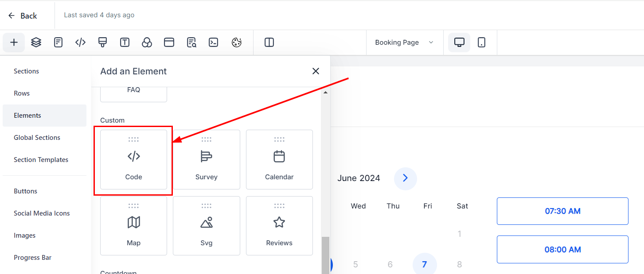Switch to desktop preview mode
Viewport: 644px width, 274px height.
point(459,42)
